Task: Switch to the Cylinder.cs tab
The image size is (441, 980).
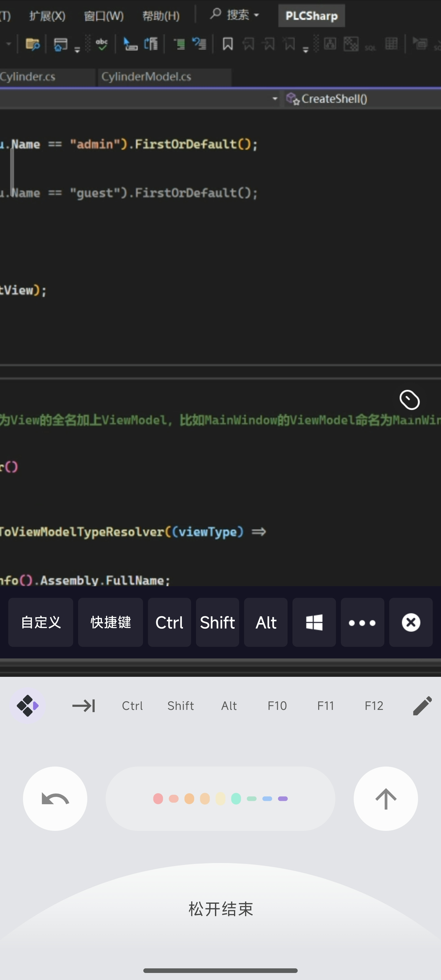Action: [47, 77]
